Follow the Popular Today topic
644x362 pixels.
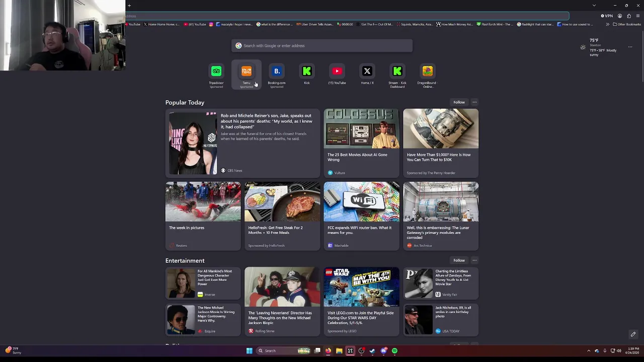pyautogui.click(x=459, y=102)
